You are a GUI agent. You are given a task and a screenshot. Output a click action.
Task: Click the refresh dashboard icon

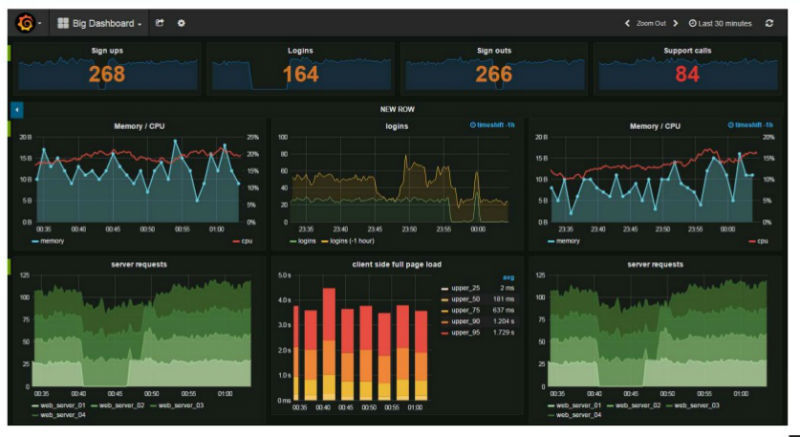(x=769, y=23)
